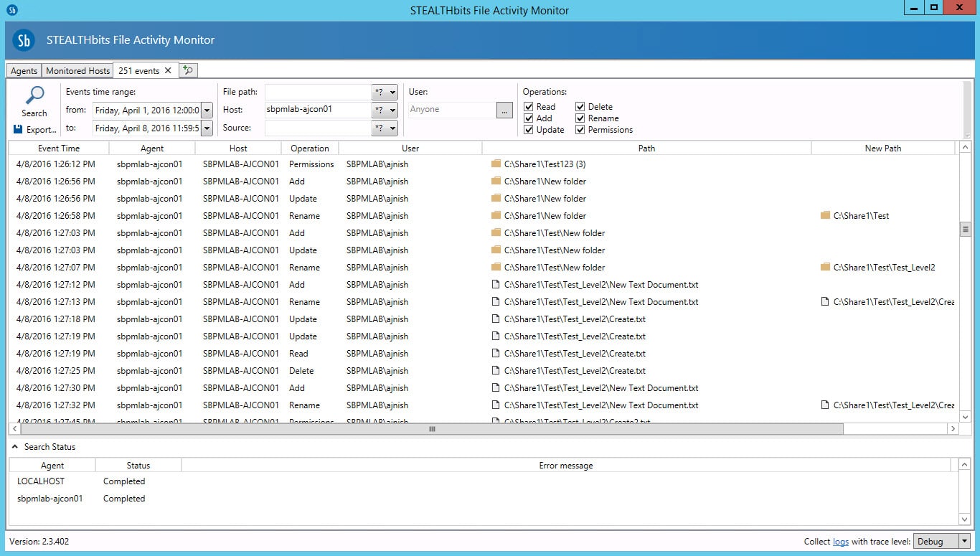Click file icon in 1:27:12 PM Add row
This screenshot has height=556, width=980.
[x=495, y=285]
